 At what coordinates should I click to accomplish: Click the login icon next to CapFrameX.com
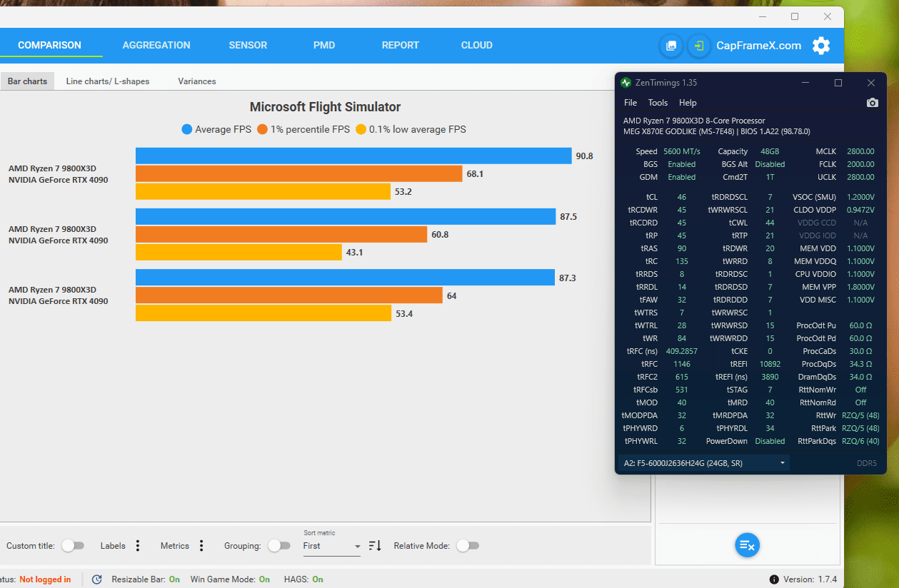[700, 46]
